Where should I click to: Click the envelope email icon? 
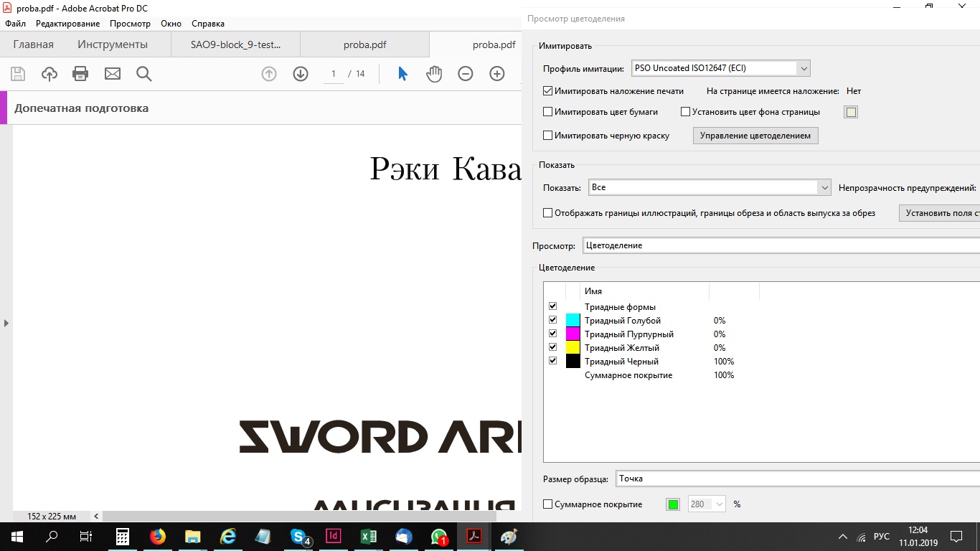point(113,74)
